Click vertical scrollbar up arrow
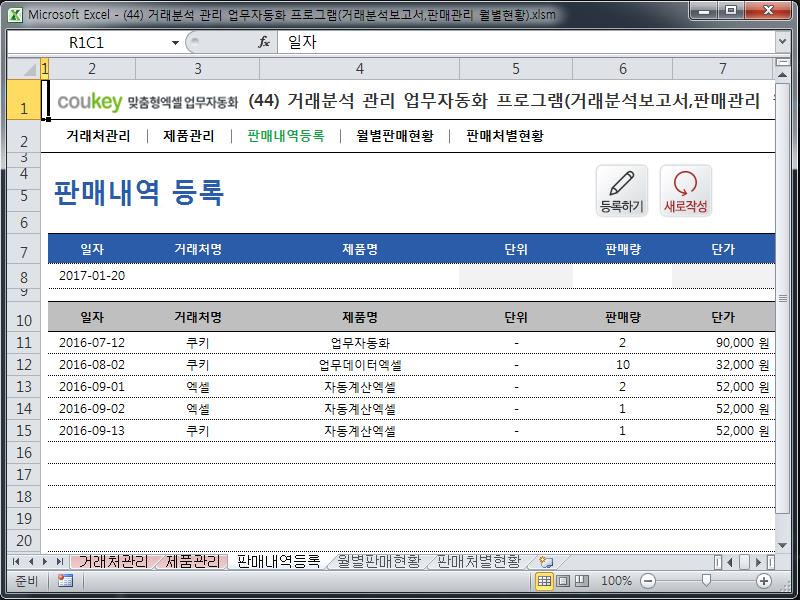 783,74
